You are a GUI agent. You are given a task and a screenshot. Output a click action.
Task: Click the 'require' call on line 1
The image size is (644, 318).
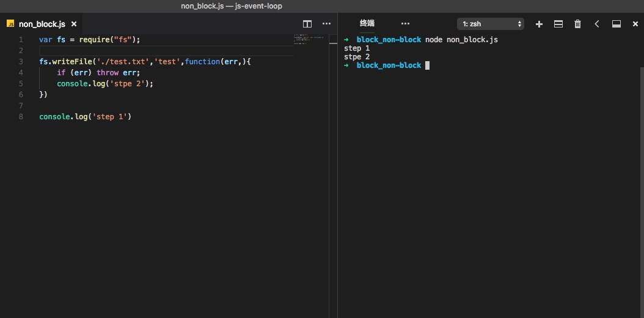pyautogui.click(x=95, y=40)
